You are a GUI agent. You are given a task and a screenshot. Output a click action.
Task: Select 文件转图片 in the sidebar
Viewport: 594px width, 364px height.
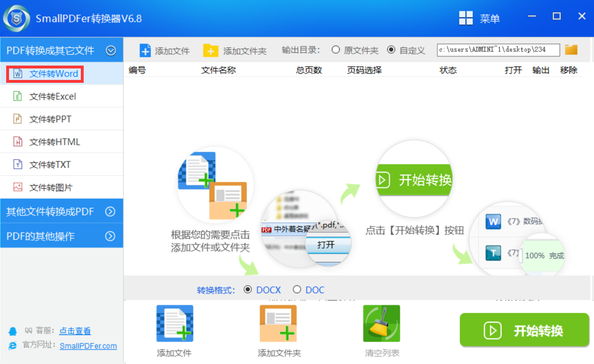point(51,187)
